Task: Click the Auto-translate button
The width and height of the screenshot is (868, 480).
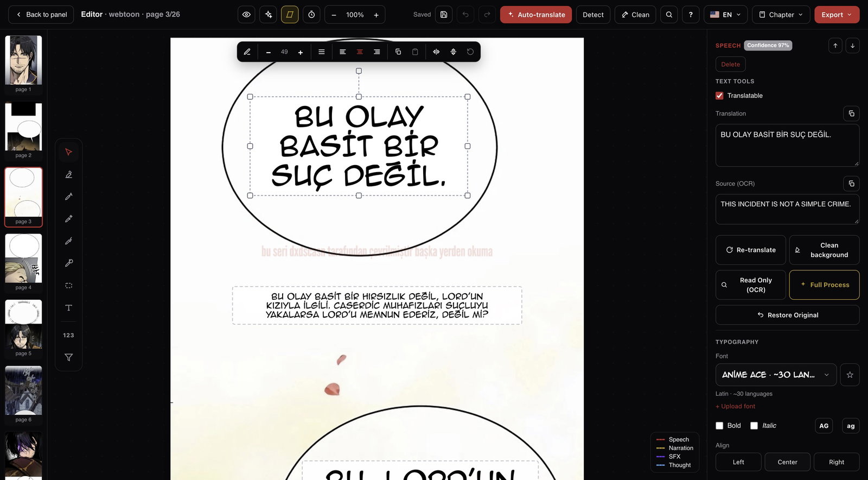Action: tap(536, 15)
